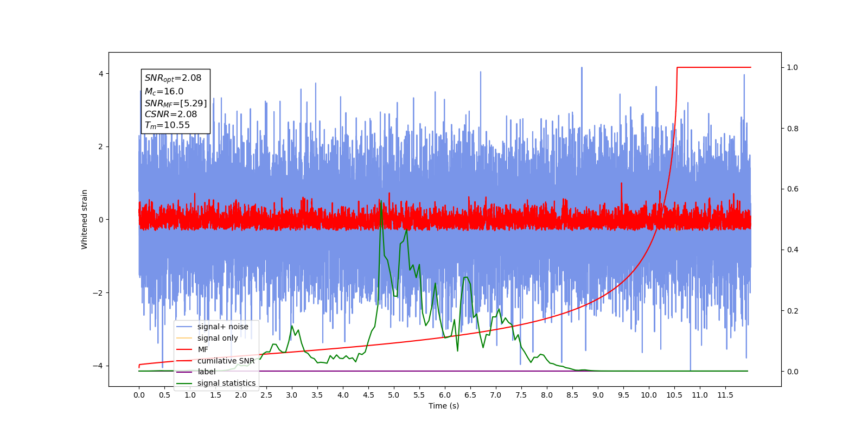The width and height of the screenshot is (868, 434).
Task: Select the SNR_MF=[5.29] annotation line
Action: point(176,103)
